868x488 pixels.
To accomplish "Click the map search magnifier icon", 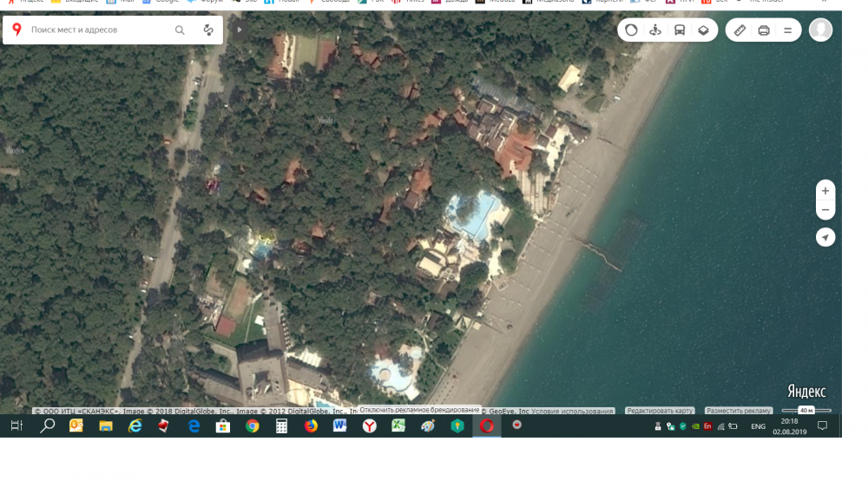I will click(180, 30).
